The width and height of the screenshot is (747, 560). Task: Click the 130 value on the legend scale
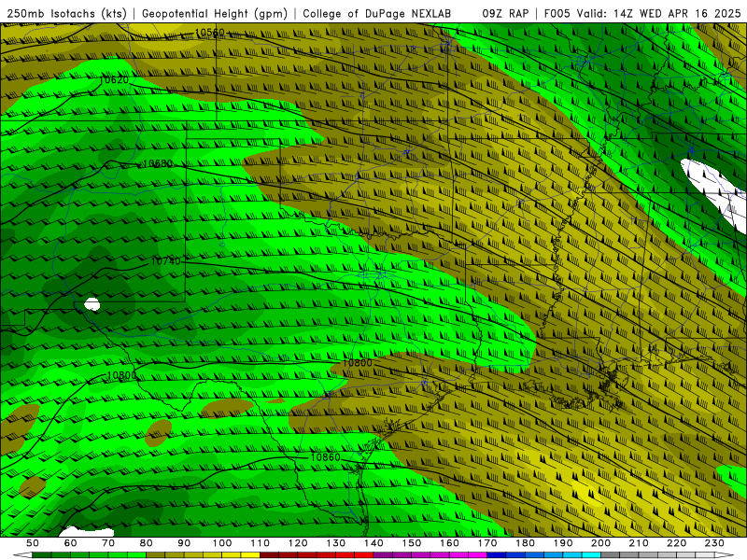pos(336,543)
